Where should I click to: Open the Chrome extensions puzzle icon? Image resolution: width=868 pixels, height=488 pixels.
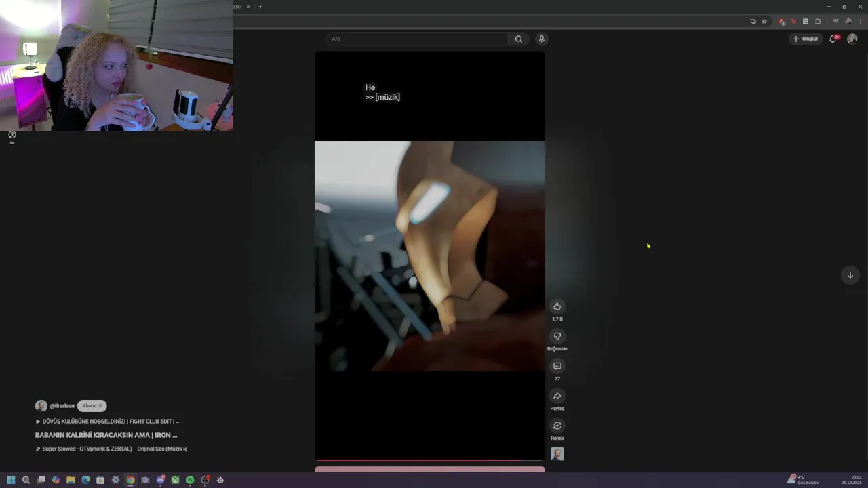click(x=818, y=22)
